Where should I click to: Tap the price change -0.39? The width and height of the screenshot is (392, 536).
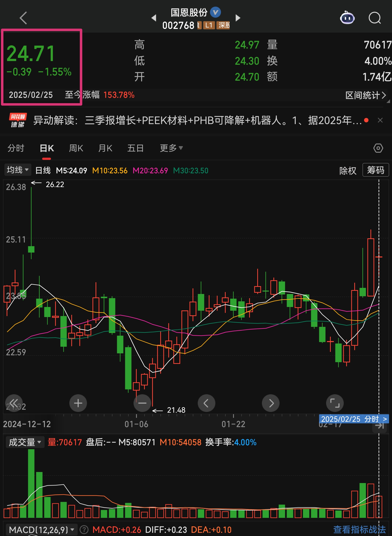click(x=19, y=72)
